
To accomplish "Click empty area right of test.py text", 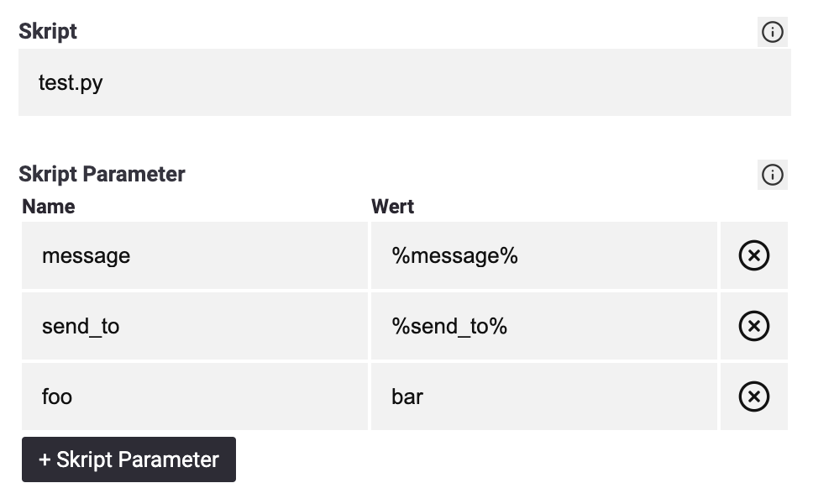I will [x=446, y=82].
